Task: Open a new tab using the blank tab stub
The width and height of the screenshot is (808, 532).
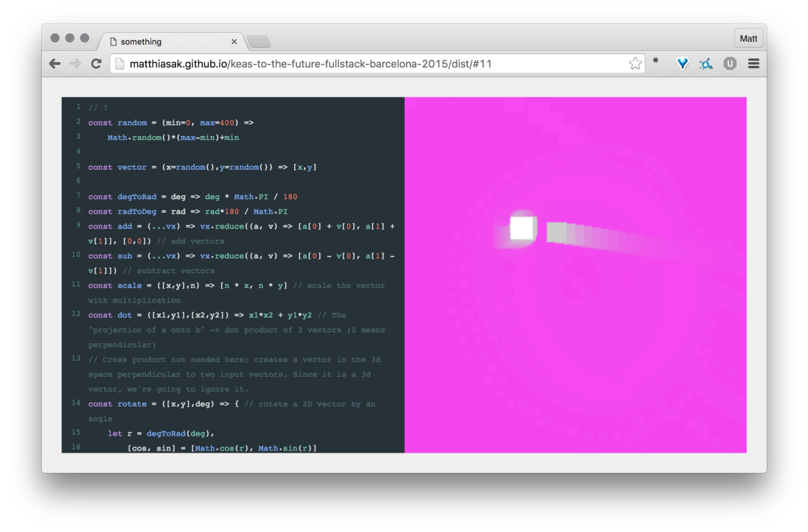Action: click(258, 41)
